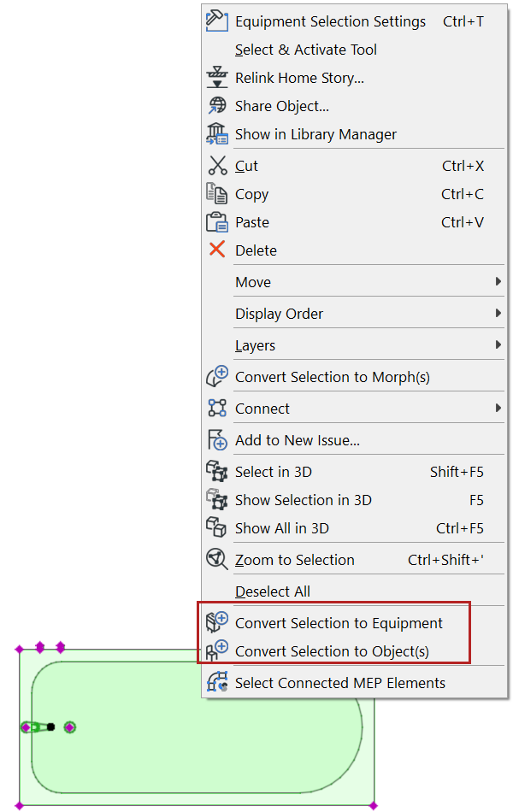513x812 pixels.
Task: Click the Add to New Issue icon
Action: coord(217,440)
